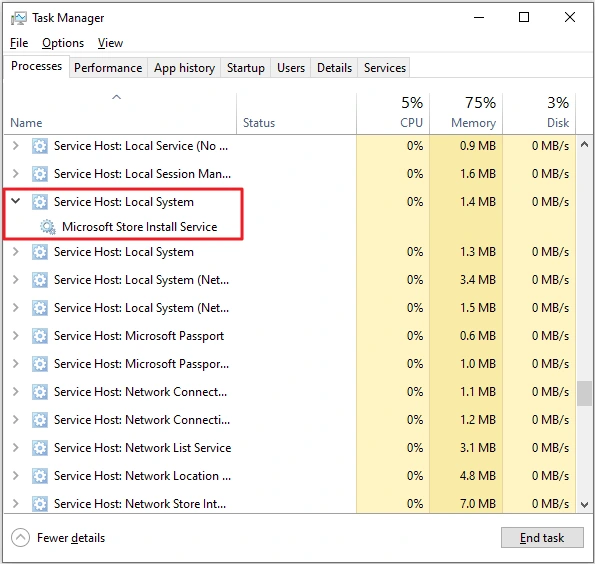Open the View menu
Image resolution: width=595 pixels, height=564 pixels.
click(x=110, y=43)
